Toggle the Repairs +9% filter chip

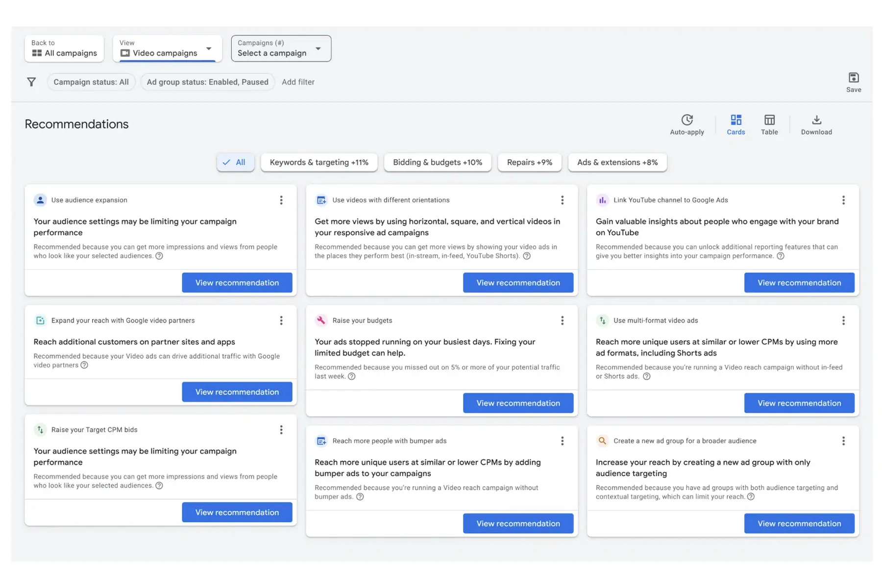529,163
